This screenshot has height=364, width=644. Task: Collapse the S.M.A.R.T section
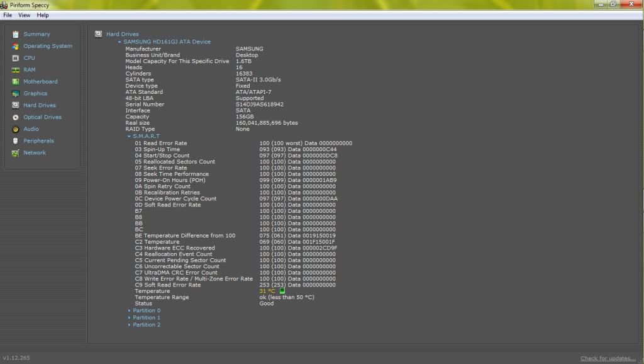(x=129, y=136)
